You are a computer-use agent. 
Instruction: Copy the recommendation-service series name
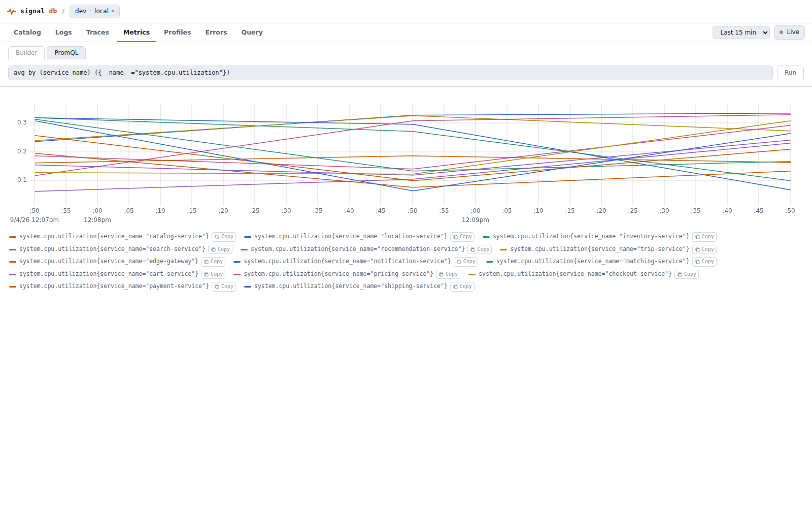pyautogui.click(x=480, y=249)
